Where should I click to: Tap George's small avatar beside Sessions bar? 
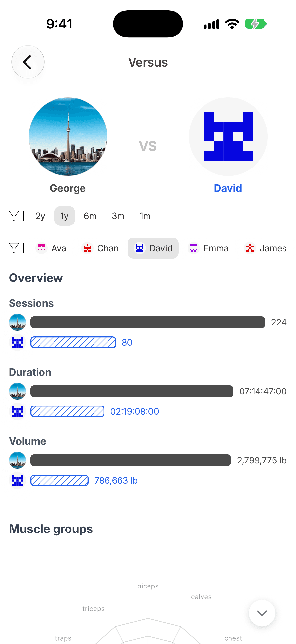tap(17, 322)
